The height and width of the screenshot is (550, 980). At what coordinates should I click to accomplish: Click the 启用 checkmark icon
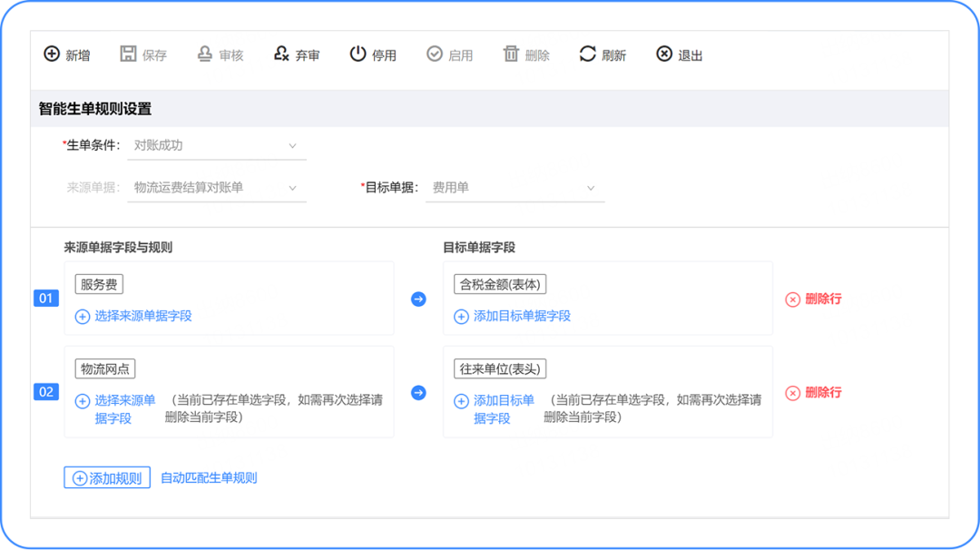(x=435, y=54)
